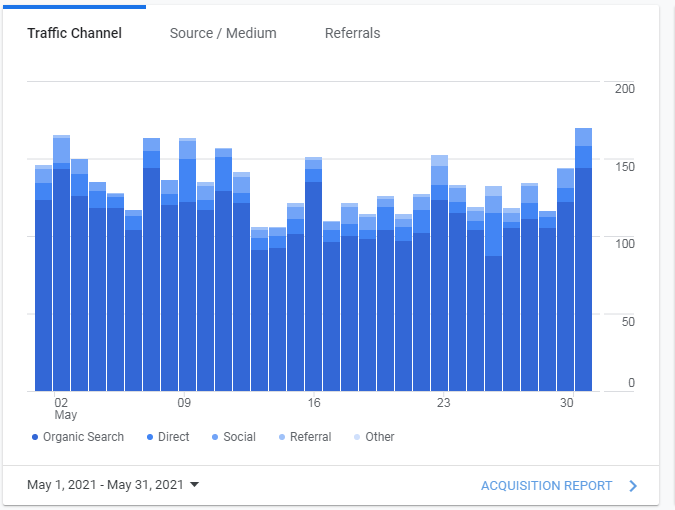Select the Referrals tab
This screenshot has width=675, height=510.
pyautogui.click(x=352, y=33)
